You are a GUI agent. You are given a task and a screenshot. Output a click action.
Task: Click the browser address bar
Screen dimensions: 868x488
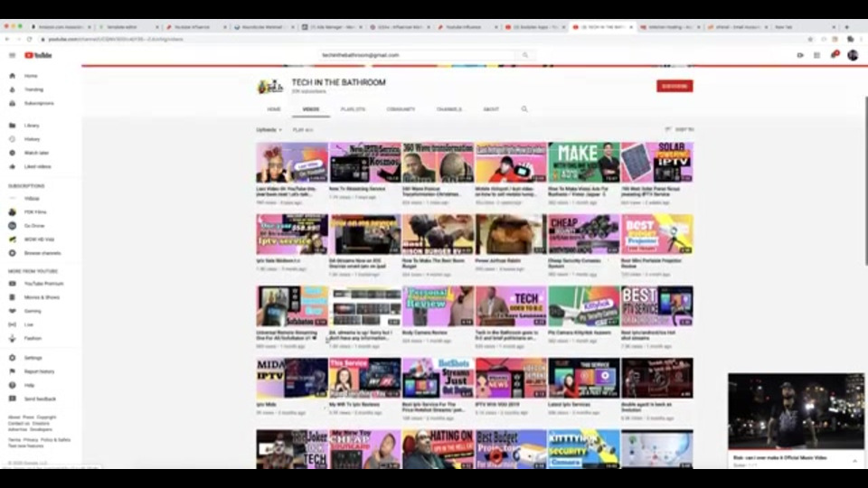coord(420,39)
